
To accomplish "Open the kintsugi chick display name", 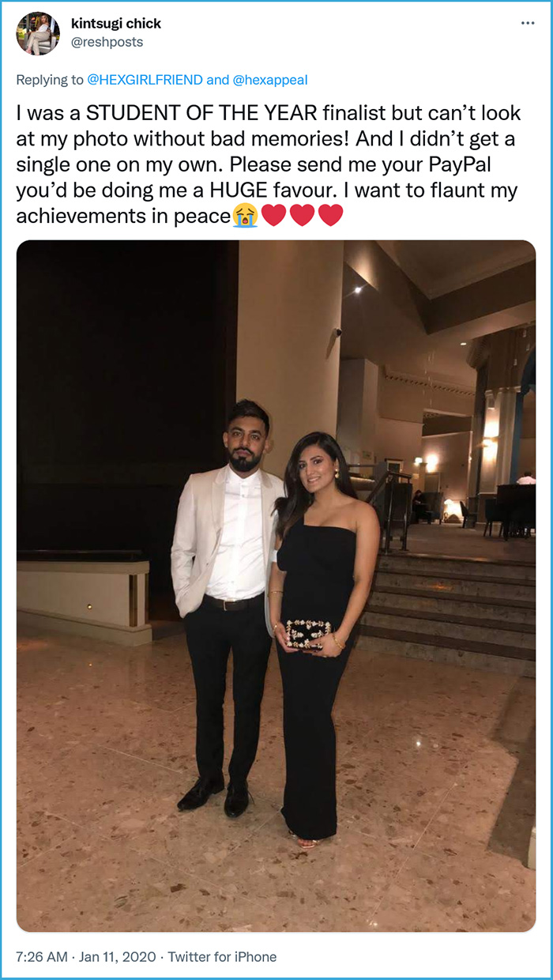I will [x=116, y=24].
